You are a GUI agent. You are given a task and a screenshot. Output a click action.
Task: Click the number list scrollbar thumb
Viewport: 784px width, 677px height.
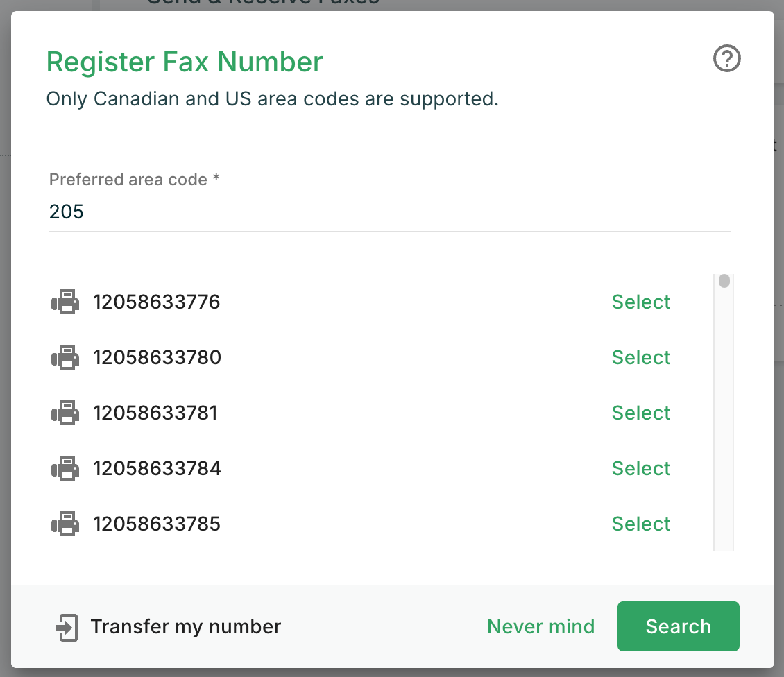724,282
